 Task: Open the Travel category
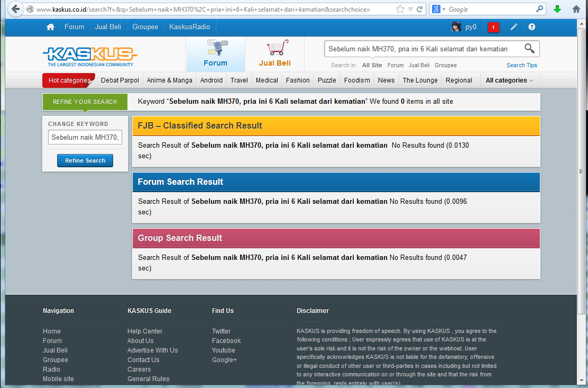click(x=239, y=80)
